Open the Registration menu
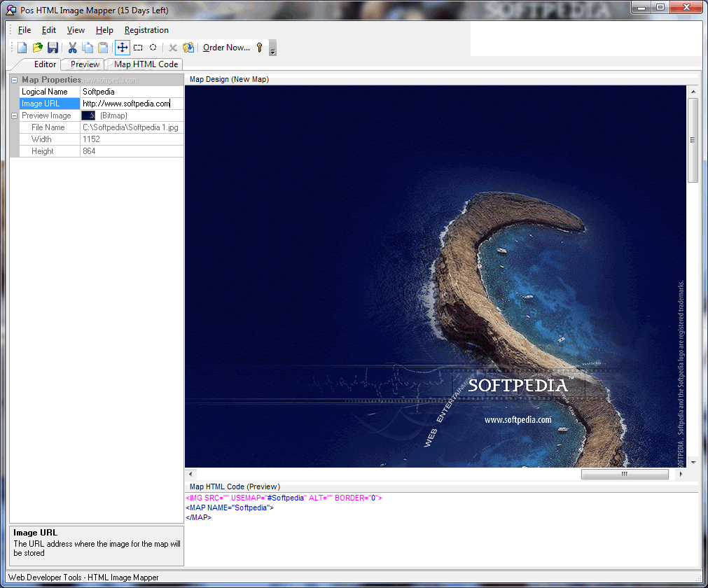Image resolution: width=708 pixels, height=588 pixels. coord(146,30)
